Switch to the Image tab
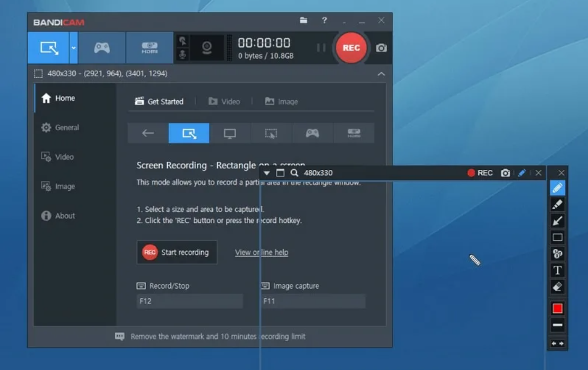This screenshot has height=370, width=588. tap(281, 101)
